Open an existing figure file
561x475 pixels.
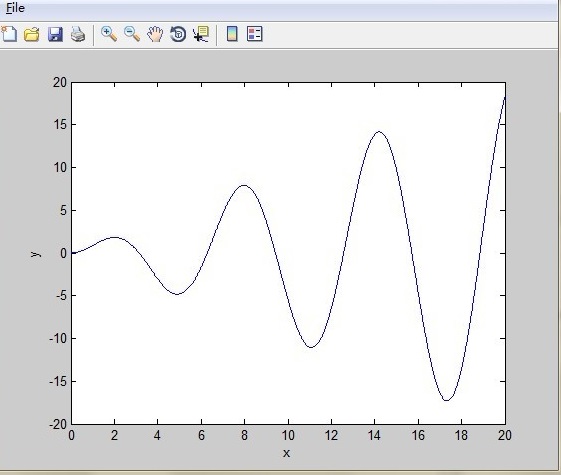pos(31,34)
